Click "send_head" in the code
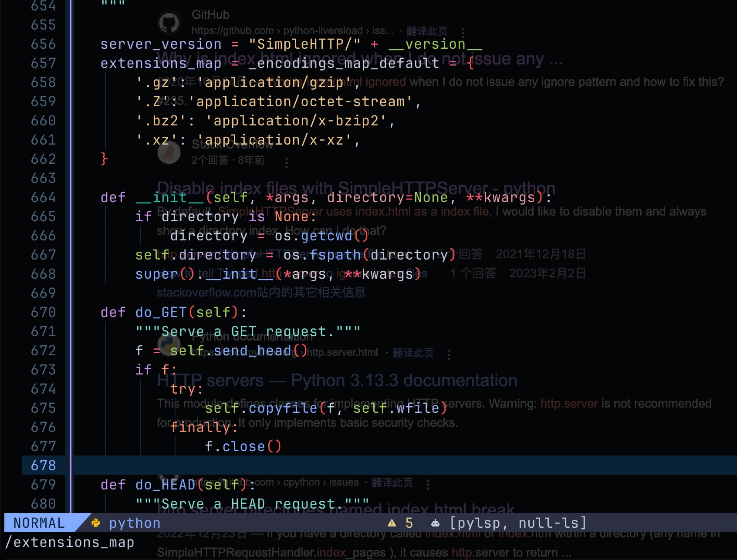 (x=252, y=351)
